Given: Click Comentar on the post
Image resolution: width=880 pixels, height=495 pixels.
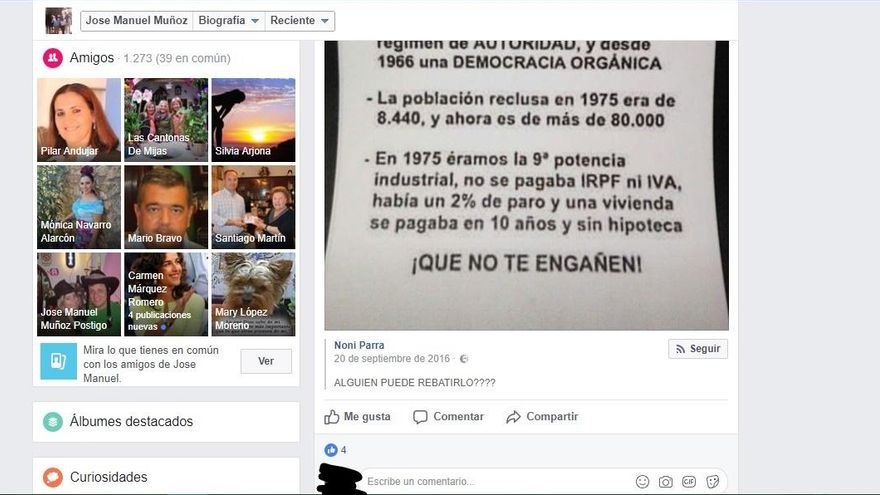Looking at the screenshot, I should click(x=448, y=416).
